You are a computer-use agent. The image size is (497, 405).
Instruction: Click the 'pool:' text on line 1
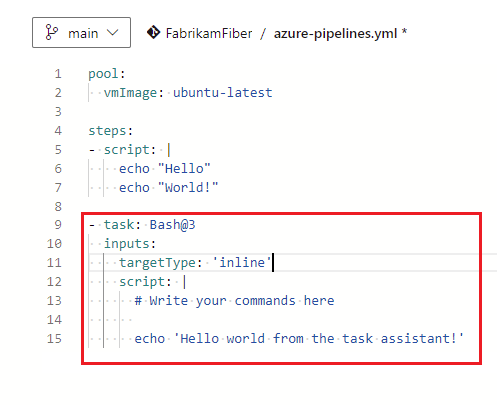[x=107, y=74]
